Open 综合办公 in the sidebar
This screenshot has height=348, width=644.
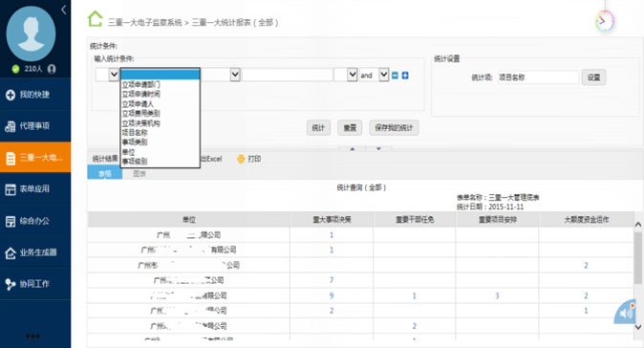click(35, 221)
